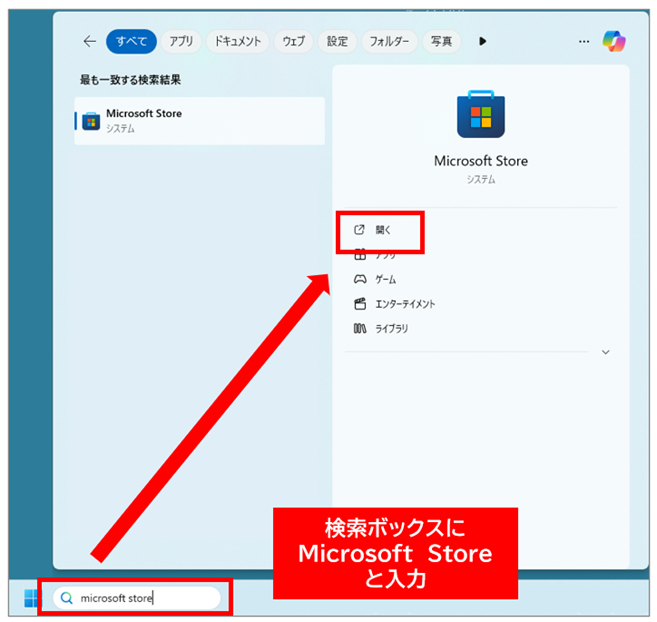
Task: Click 開く to open Microsoft Store
Action: click(x=383, y=230)
